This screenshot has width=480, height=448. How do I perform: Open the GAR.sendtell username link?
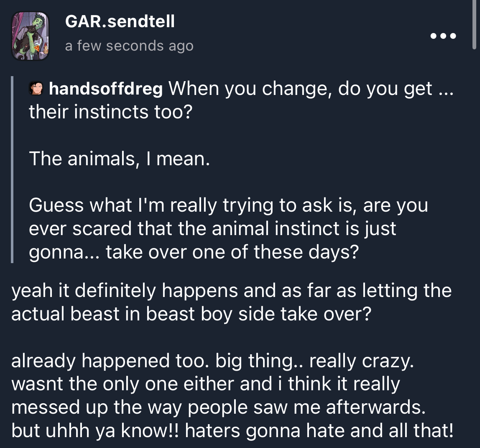pyautogui.click(x=120, y=22)
